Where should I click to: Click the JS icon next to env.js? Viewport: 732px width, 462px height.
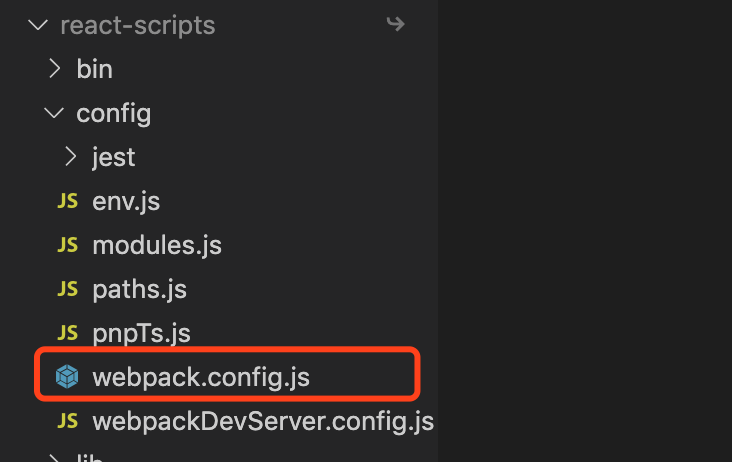point(67,201)
